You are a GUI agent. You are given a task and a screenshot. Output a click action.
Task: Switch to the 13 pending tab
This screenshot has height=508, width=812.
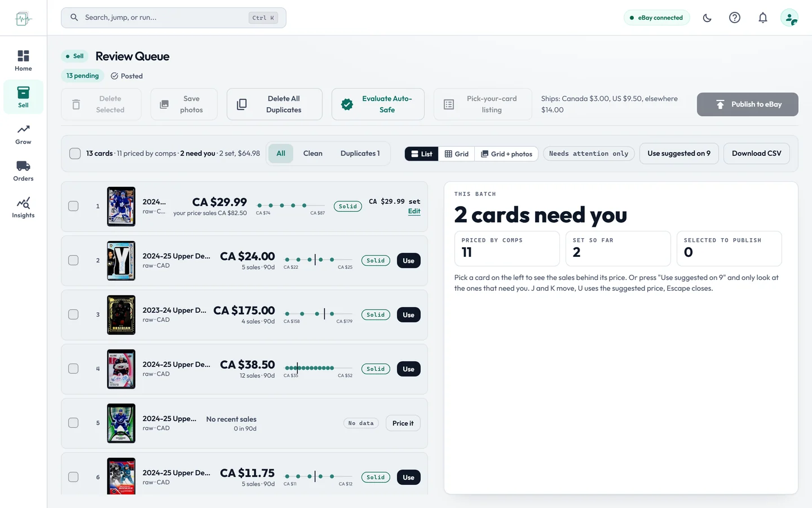(x=82, y=76)
